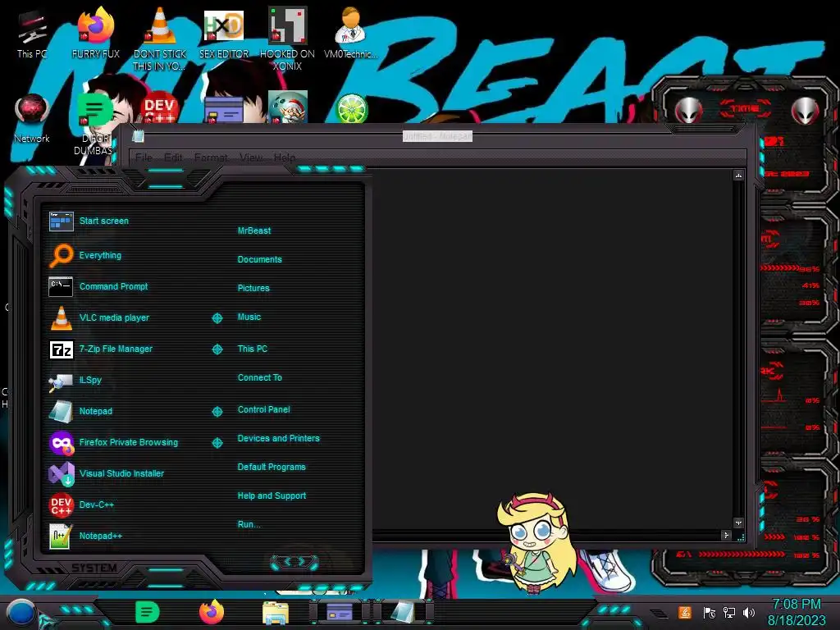
Task: Click Notepad horizontal scroll right arrow
Action: click(727, 535)
